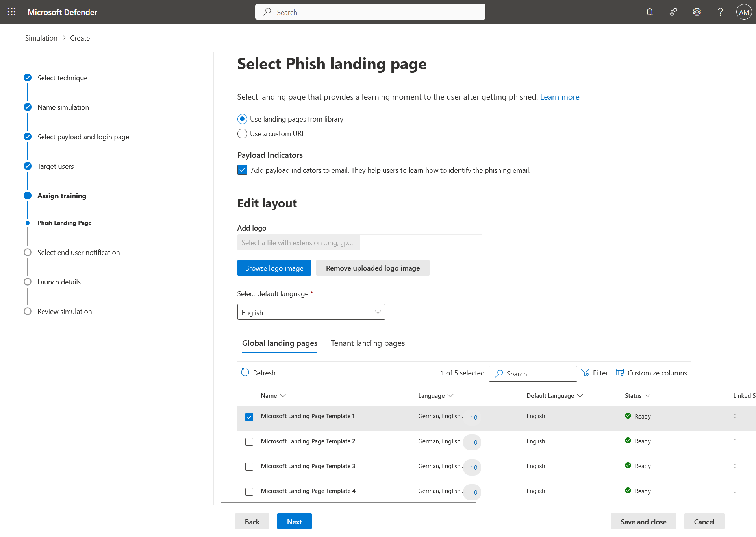Viewport: 756px width, 537px height.
Task: Click the Refresh circular arrow icon
Action: coord(245,372)
